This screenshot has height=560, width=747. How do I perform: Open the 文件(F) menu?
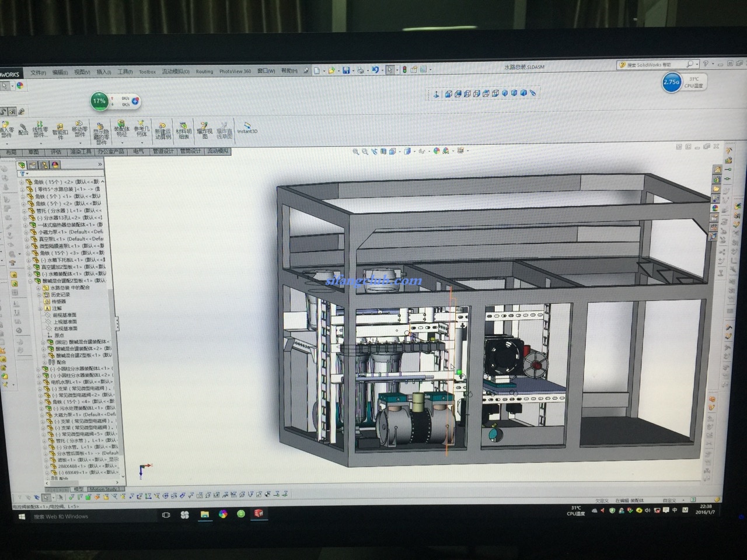pos(38,72)
